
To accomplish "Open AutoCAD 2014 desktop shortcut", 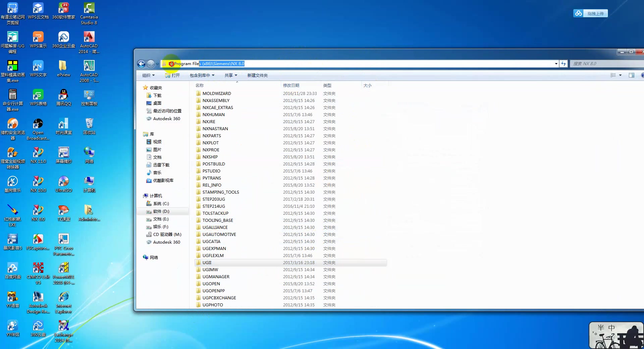I will coord(89,42).
